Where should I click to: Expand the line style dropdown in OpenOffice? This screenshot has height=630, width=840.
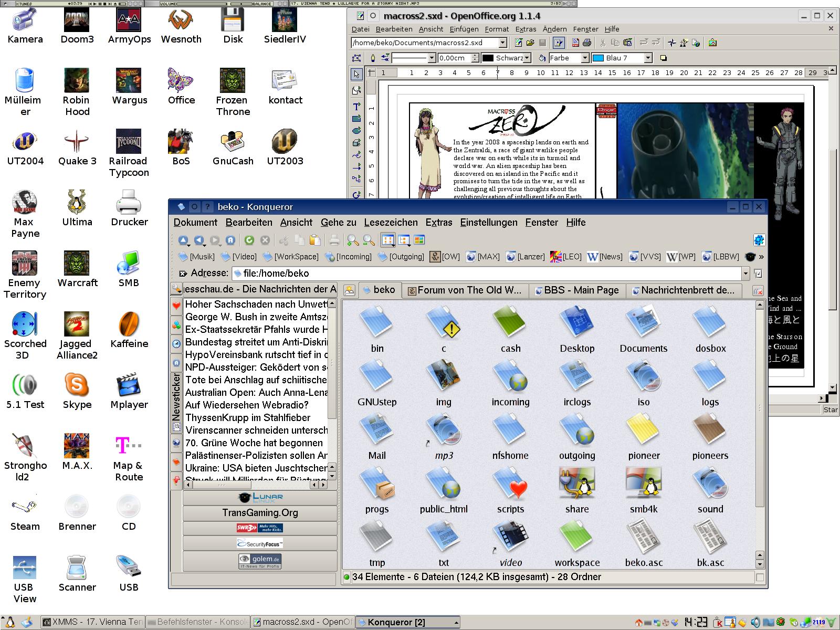432,58
